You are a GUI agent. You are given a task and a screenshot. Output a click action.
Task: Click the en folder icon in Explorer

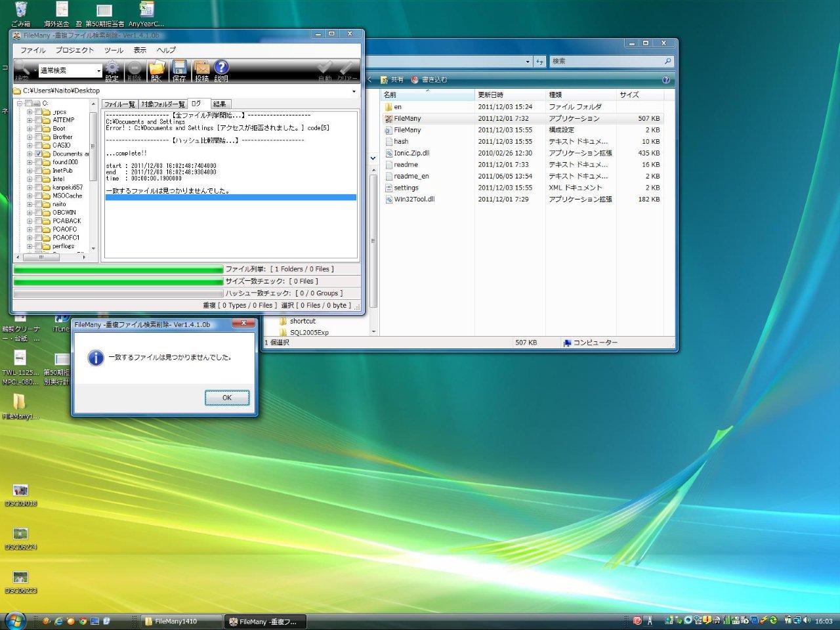click(388, 107)
